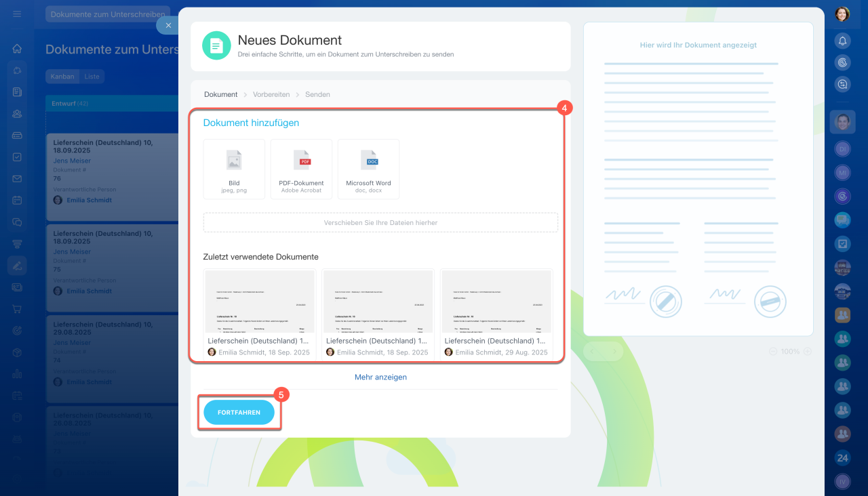This screenshot has height=496, width=868.
Task: Go to next preview page arrow
Action: tap(614, 352)
